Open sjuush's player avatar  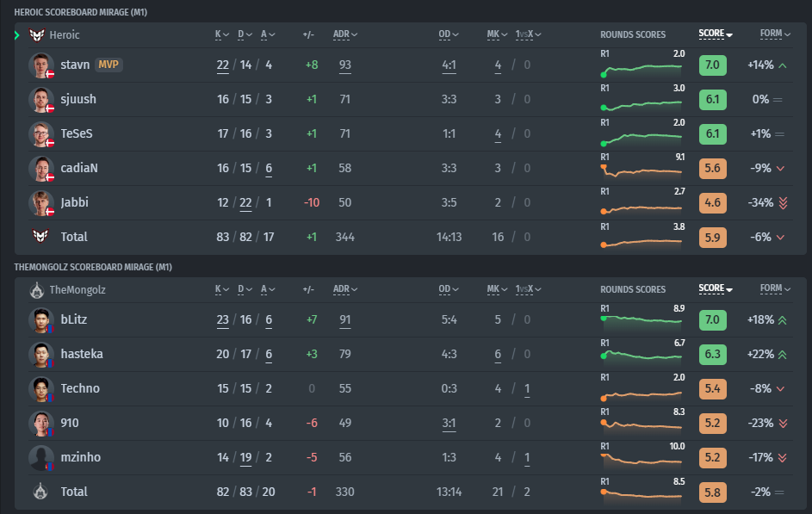41,99
